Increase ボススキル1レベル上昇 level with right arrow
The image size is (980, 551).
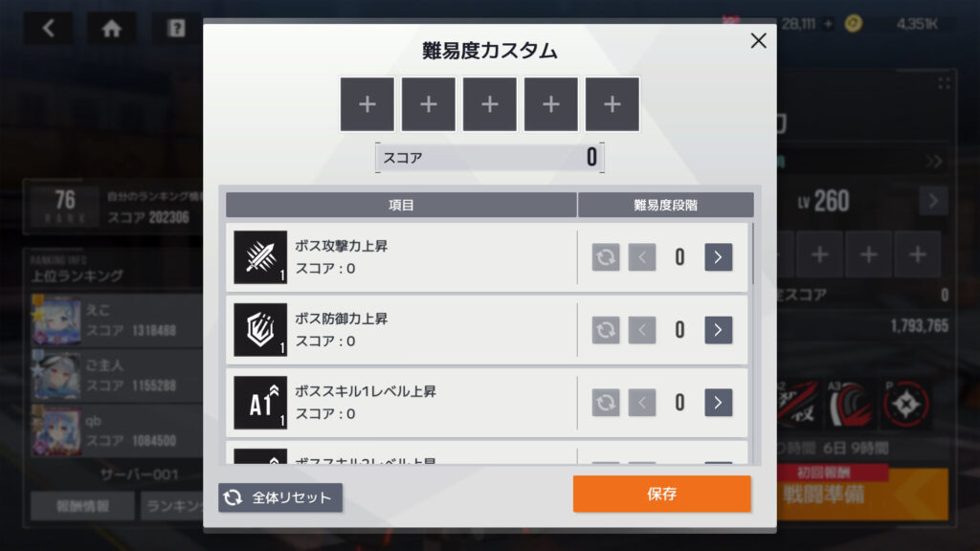[x=718, y=403]
